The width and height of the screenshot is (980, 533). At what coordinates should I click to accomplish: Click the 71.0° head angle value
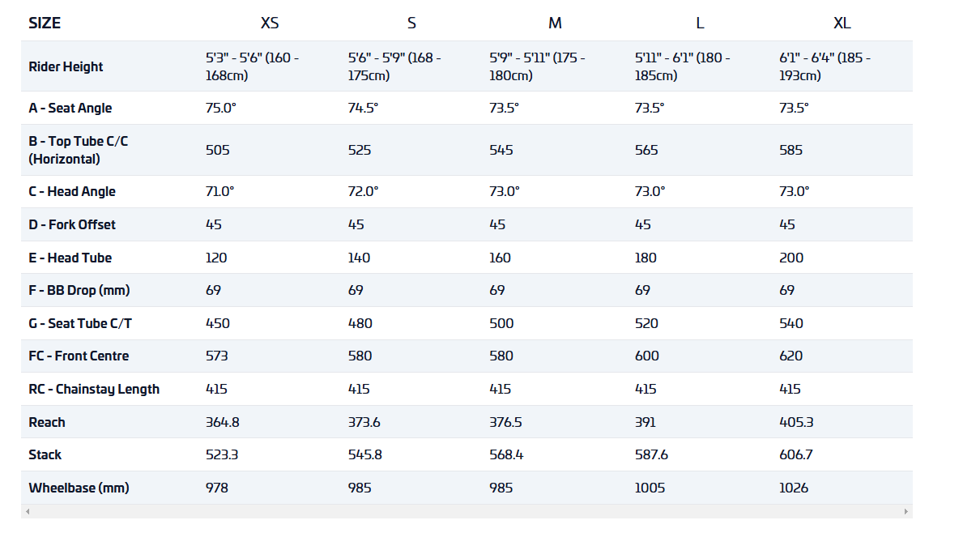click(x=219, y=191)
